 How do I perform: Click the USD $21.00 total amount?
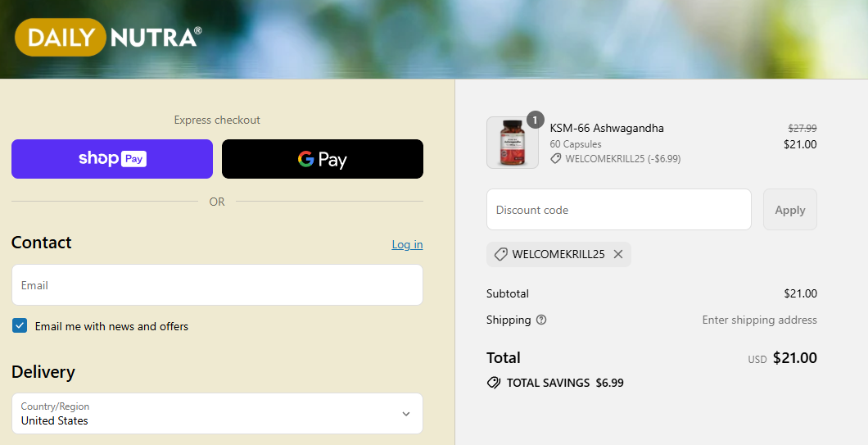[782, 358]
